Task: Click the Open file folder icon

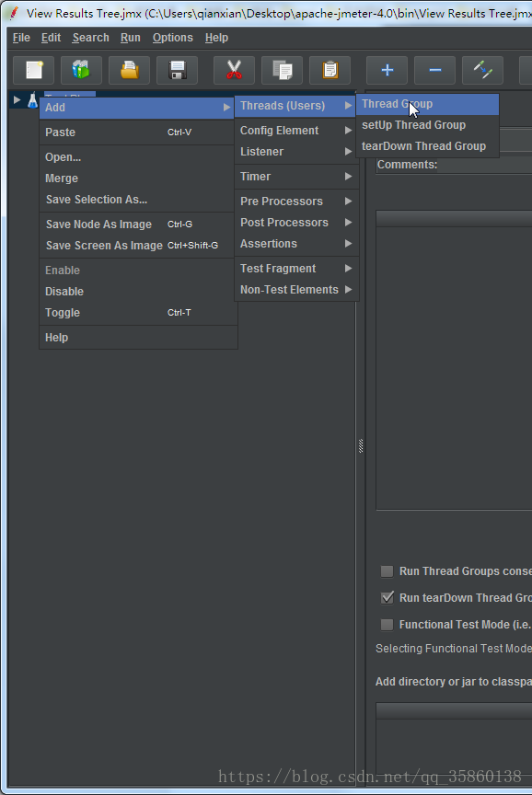Action: click(x=130, y=70)
